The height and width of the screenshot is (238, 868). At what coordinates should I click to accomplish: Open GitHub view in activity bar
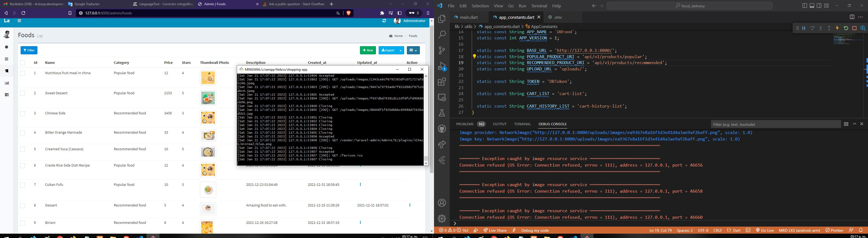point(442,129)
